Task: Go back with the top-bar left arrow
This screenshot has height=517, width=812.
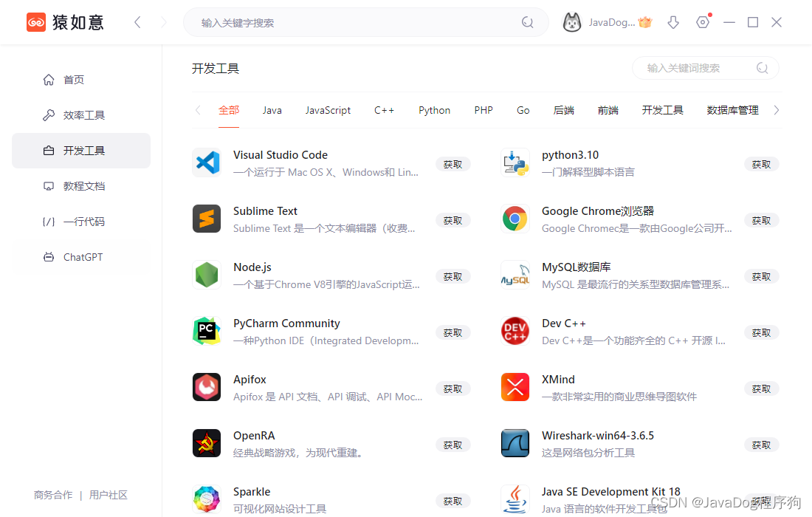Action: coord(137,22)
